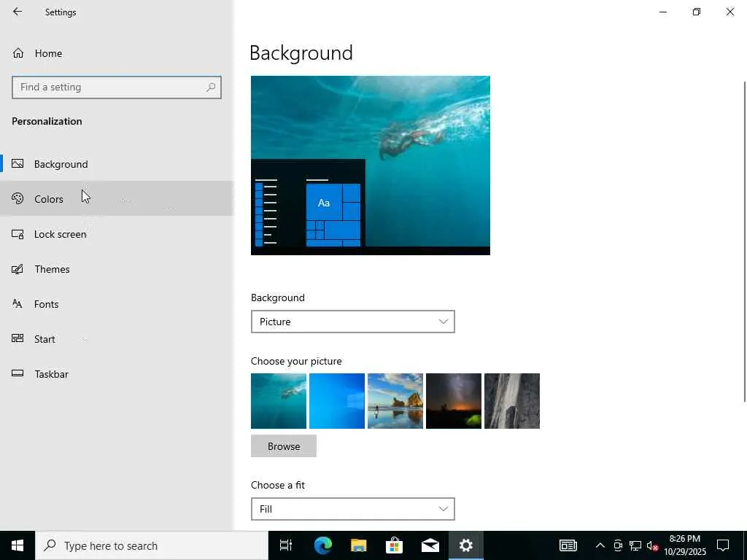
Task: Choose the blue Windows logo picture thumbnail
Action: [x=337, y=401]
